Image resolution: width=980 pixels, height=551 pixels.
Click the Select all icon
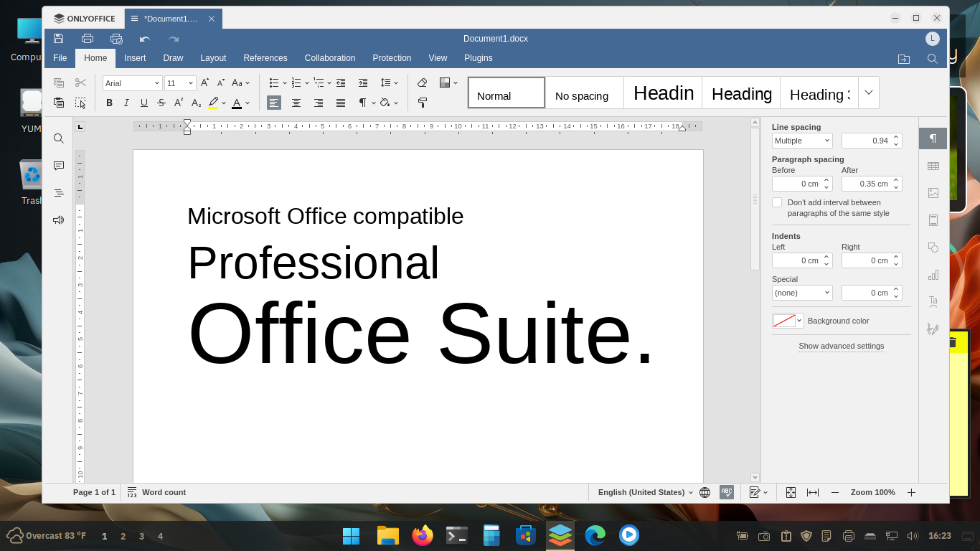tap(80, 103)
